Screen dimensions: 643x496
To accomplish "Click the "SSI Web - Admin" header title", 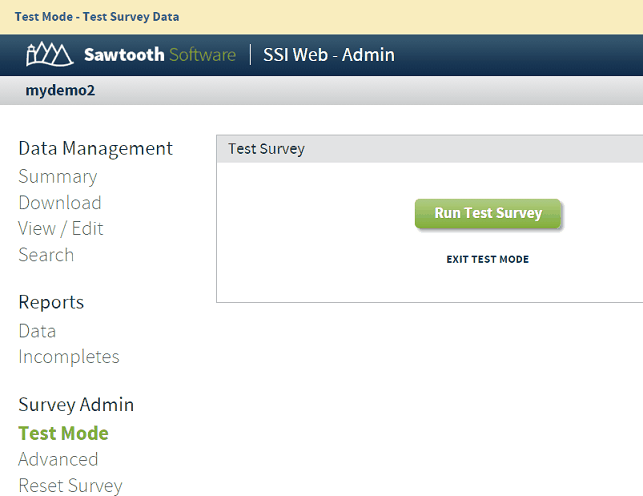I will (x=329, y=55).
